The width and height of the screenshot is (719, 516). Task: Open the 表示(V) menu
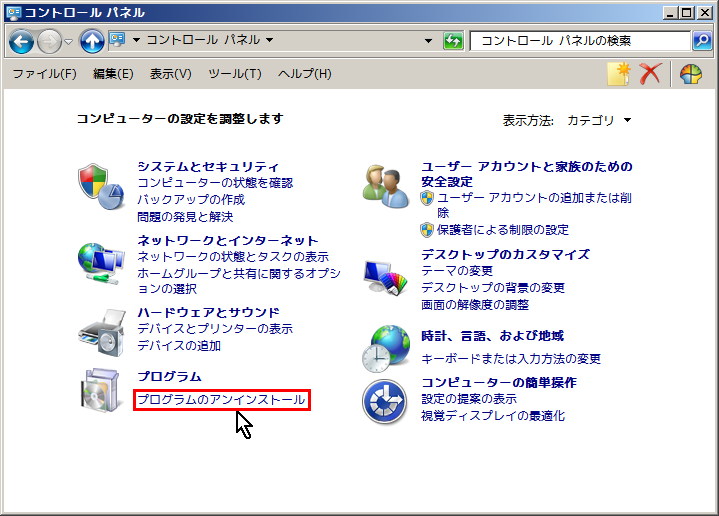click(170, 74)
